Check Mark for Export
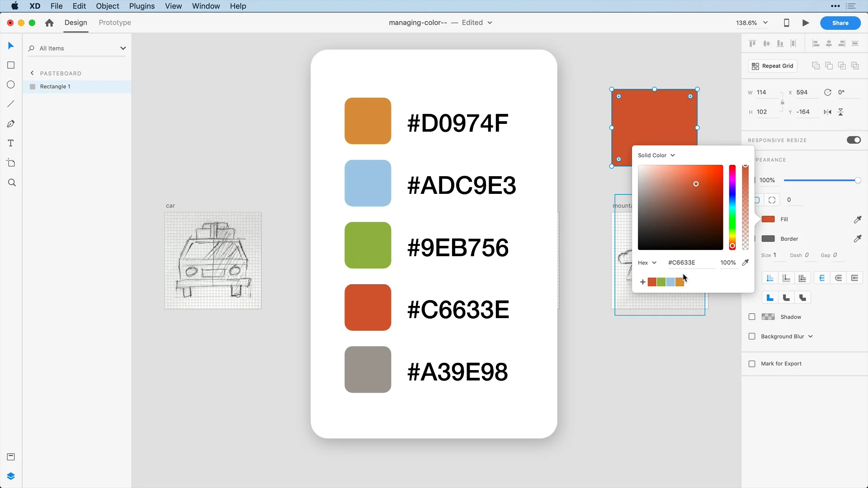 pos(752,364)
